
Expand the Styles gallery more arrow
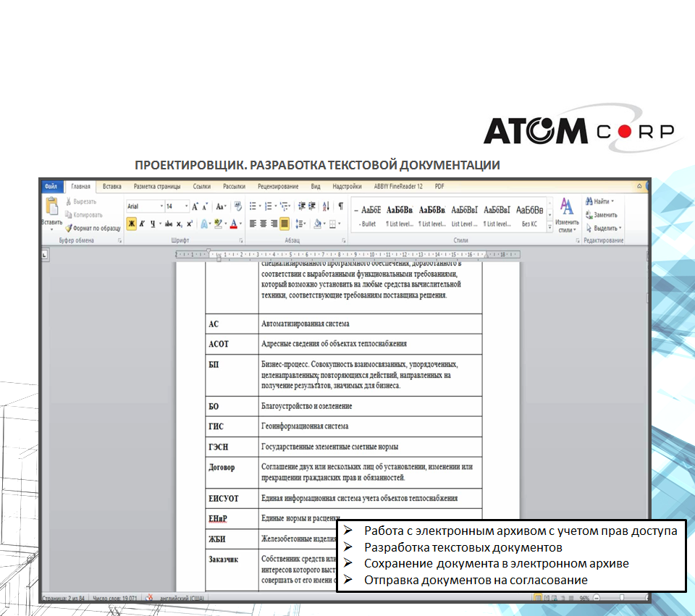[x=549, y=227]
